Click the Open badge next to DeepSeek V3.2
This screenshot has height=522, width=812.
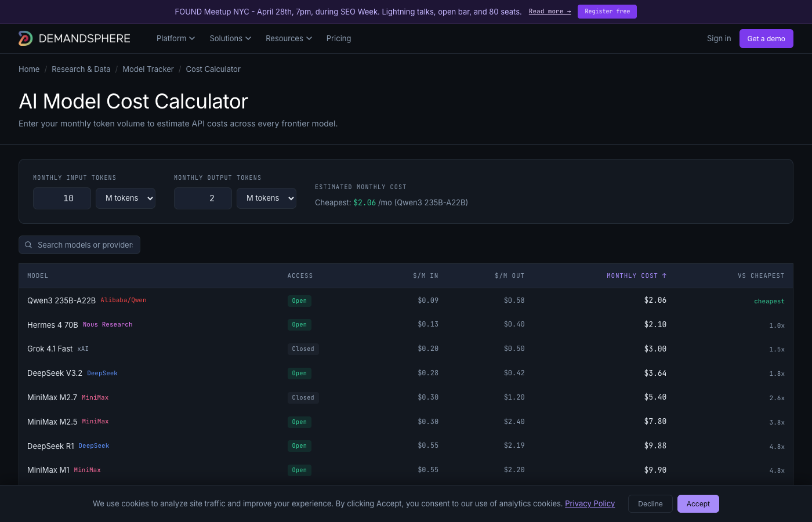pos(299,373)
